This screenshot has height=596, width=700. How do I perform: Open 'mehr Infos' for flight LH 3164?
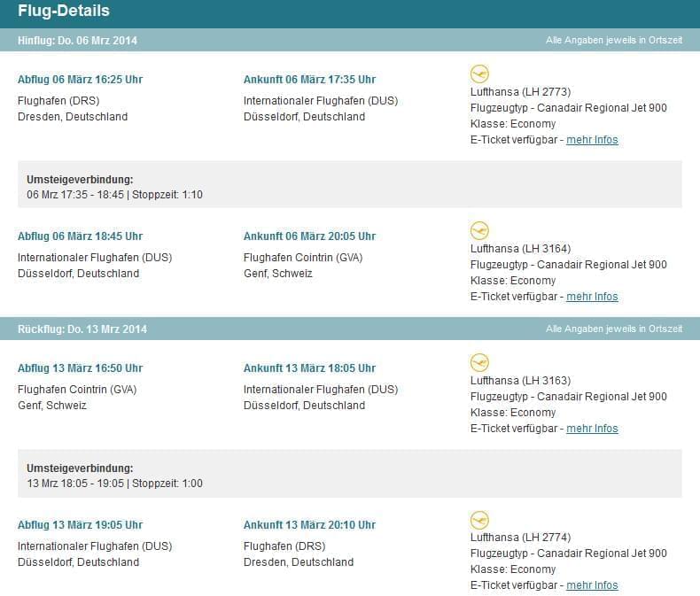[x=592, y=297]
